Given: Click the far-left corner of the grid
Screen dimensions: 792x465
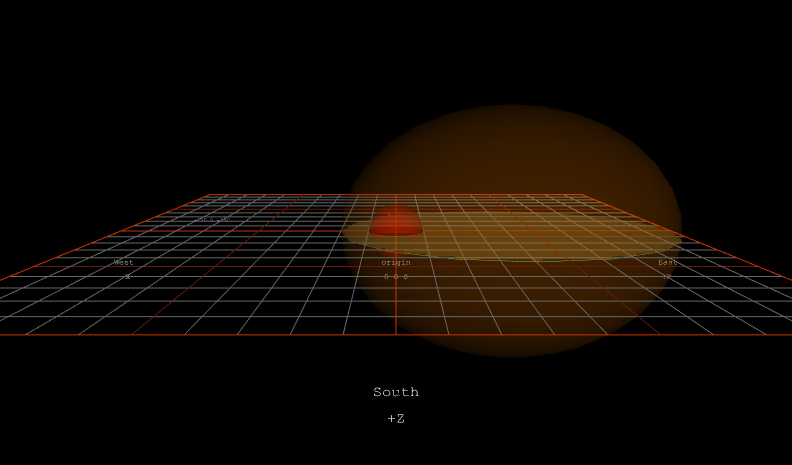Looking at the screenshot, I should [210, 195].
